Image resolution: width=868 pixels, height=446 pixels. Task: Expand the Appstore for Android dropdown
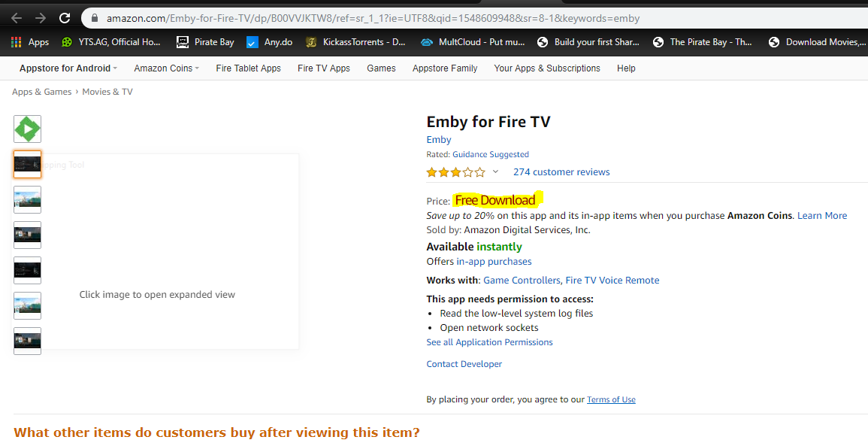click(x=68, y=68)
